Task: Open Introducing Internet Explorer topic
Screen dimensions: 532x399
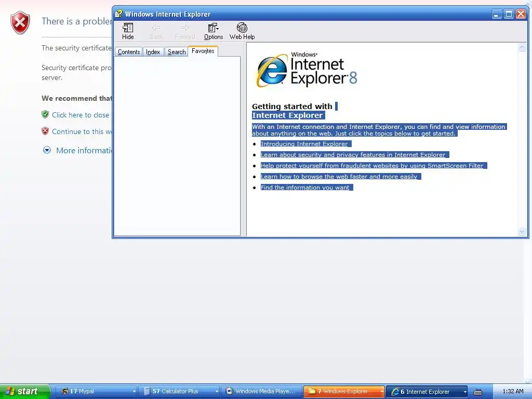Action: pyautogui.click(x=304, y=144)
